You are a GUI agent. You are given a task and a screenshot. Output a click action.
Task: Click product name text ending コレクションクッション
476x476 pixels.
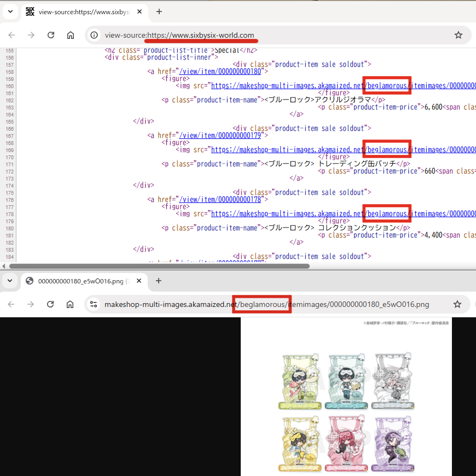(x=330, y=228)
